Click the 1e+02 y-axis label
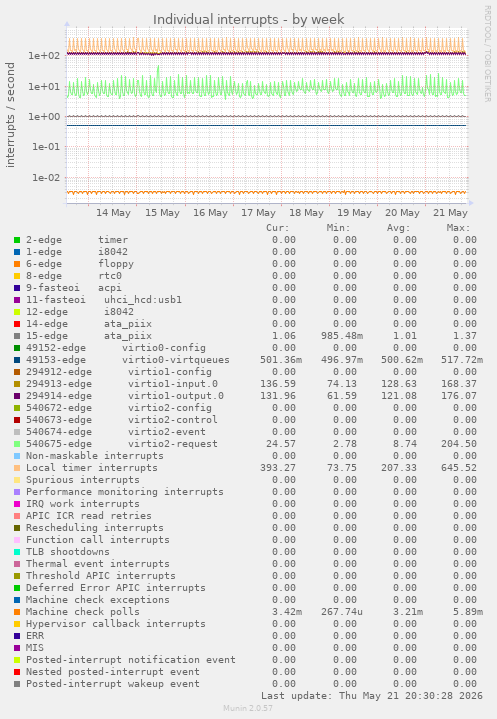Screen dimensions: 497x719 tap(44, 56)
